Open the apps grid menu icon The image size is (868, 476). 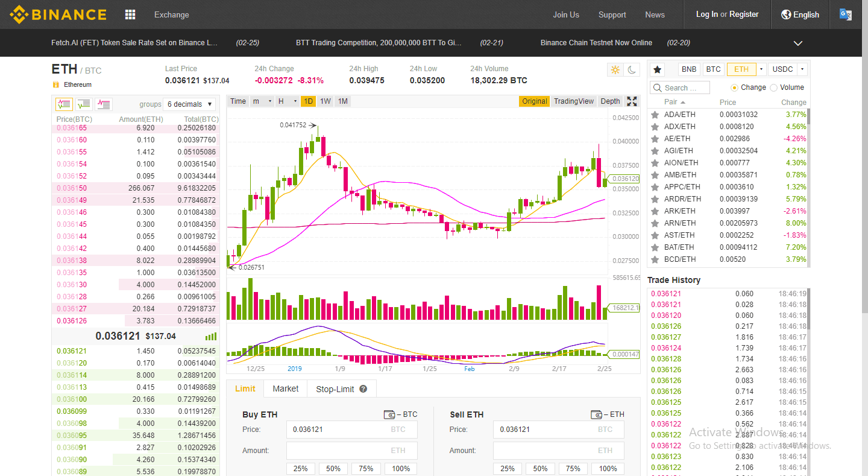[130, 14]
